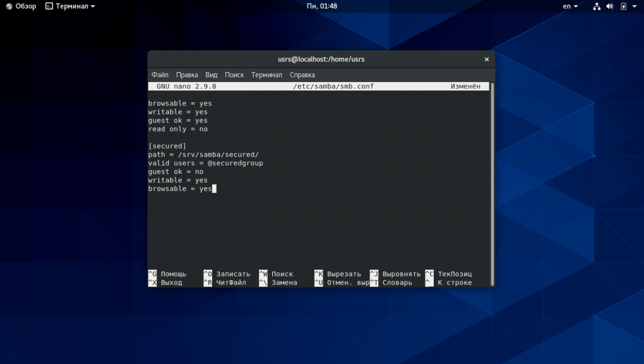Open the Поиск menu
This screenshot has height=364, width=644.
pyautogui.click(x=234, y=75)
